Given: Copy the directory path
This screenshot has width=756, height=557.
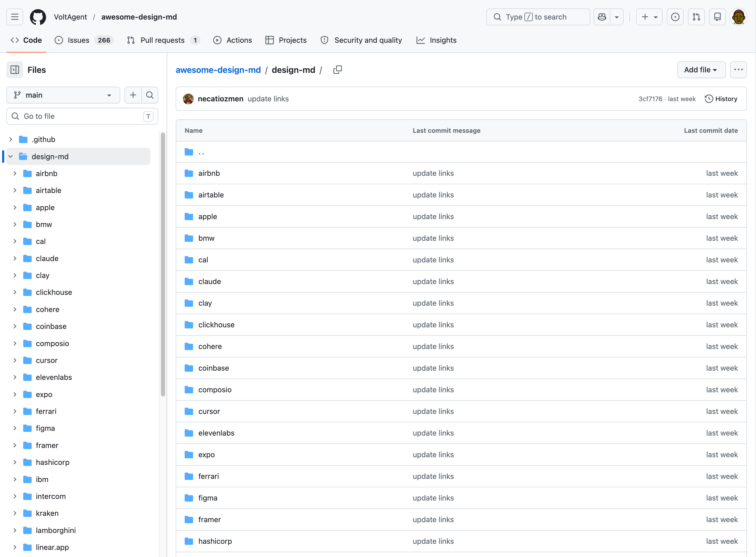Looking at the screenshot, I should 337,70.
